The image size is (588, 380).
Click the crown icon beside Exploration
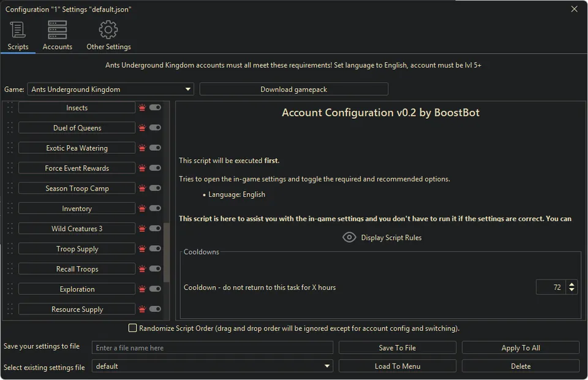142,289
